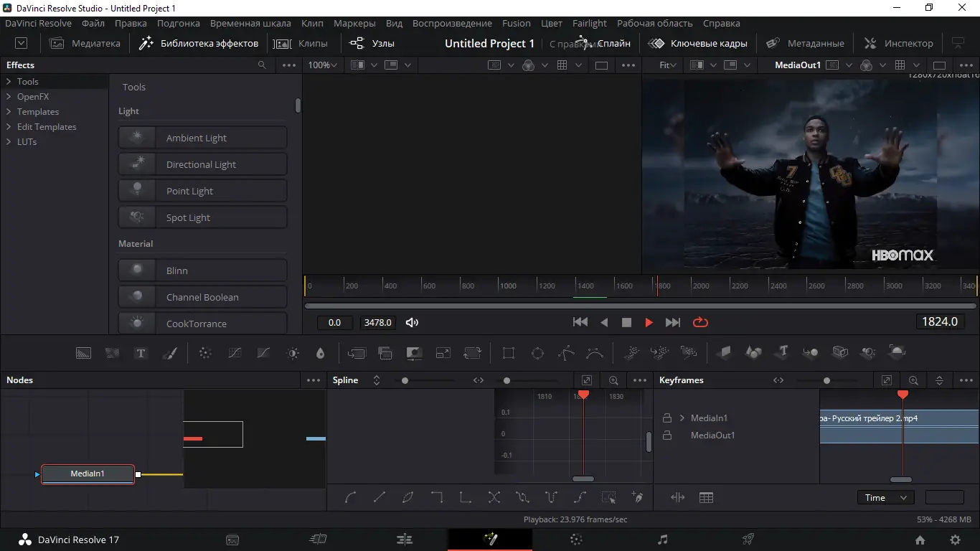Open the Time dropdown in Keyframes
The image size is (980, 551).
[x=885, y=498]
